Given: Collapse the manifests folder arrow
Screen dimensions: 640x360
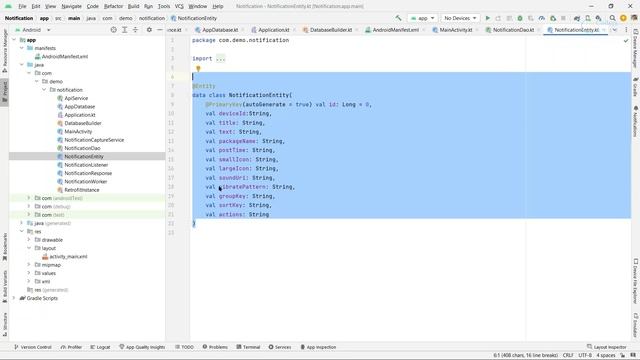Looking at the screenshot, I should pos(22,48).
